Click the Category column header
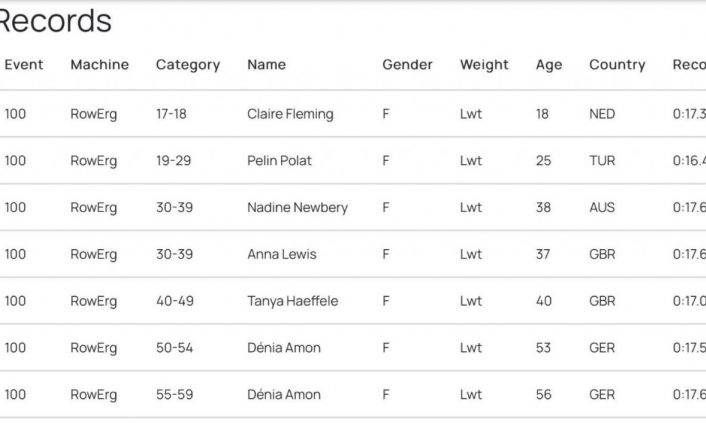Image resolution: width=706 pixels, height=431 pixels. pyautogui.click(x=187, y=65)
